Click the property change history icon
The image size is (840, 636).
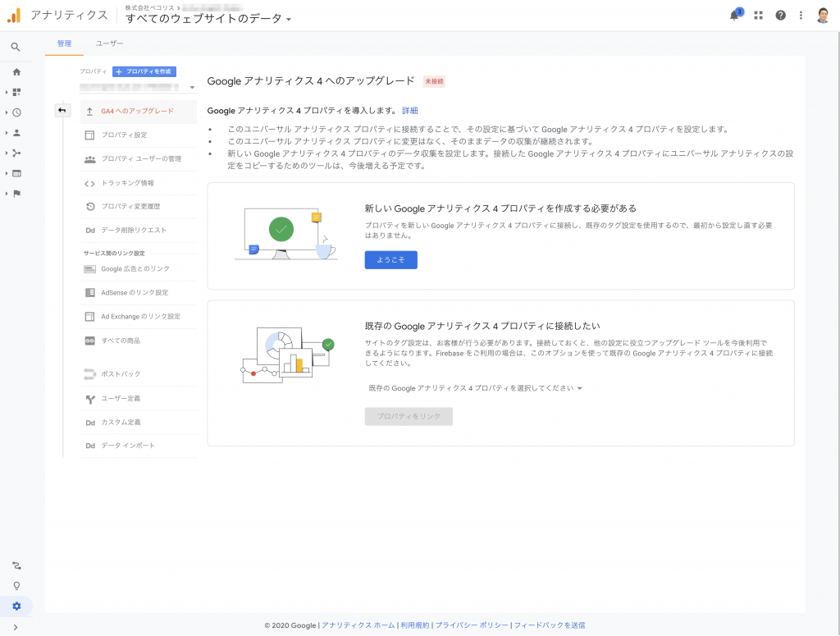[90, 206]
